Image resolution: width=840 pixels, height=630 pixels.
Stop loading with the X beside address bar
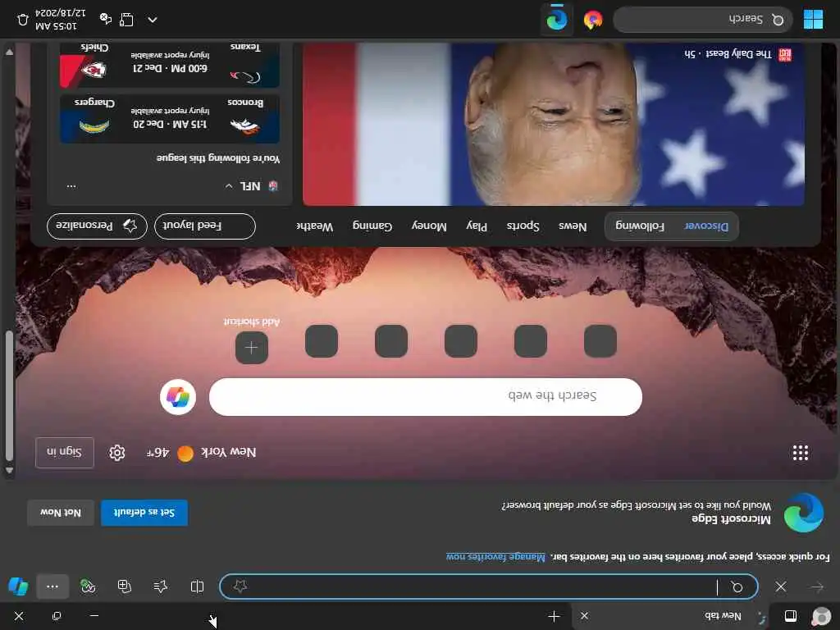point(781,587)
